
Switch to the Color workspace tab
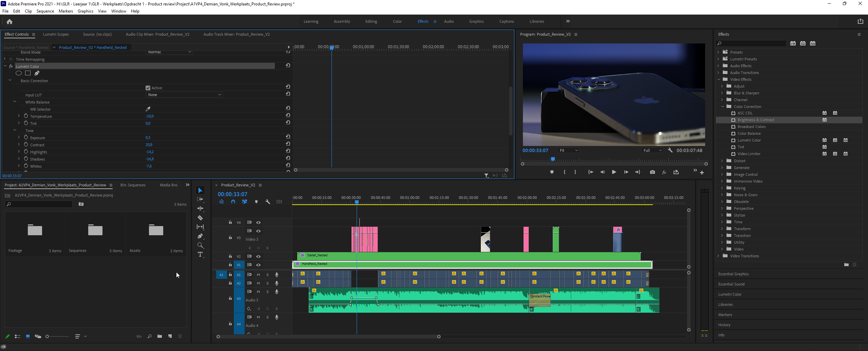point(397,21)
